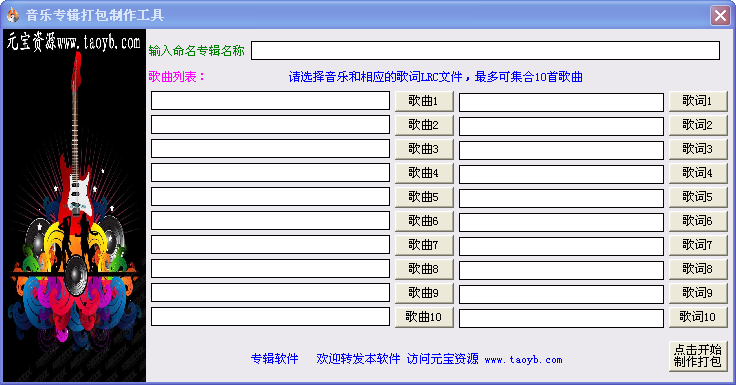The width and height of the screenshot is (736, 385).
Task: Open lyrics picker via 歌词5
Action: click(x=698, y=197)
